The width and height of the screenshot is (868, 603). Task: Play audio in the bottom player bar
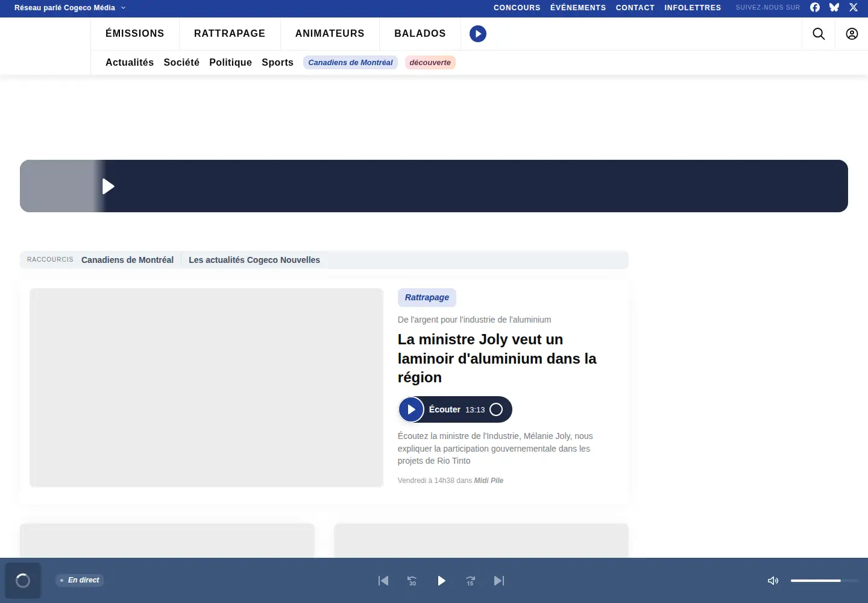coord(441,581)
